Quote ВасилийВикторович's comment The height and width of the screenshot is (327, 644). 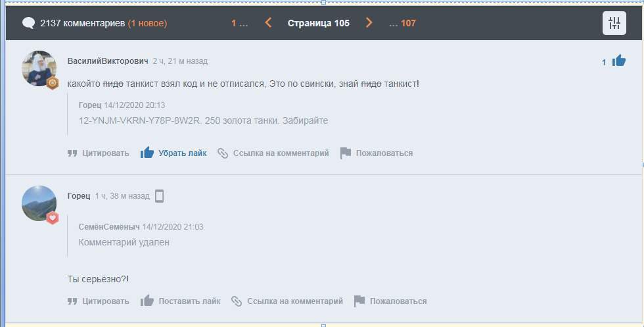[x=98, y=153]
